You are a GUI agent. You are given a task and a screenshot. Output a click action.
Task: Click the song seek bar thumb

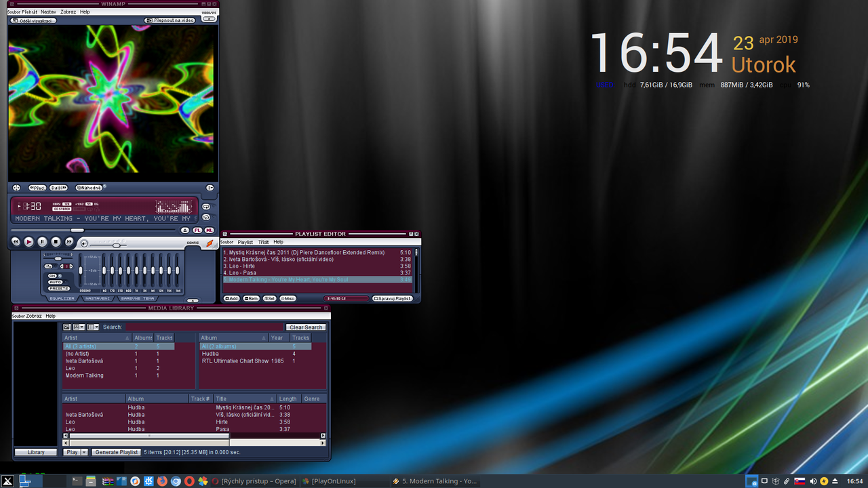(x=77, y=230)
